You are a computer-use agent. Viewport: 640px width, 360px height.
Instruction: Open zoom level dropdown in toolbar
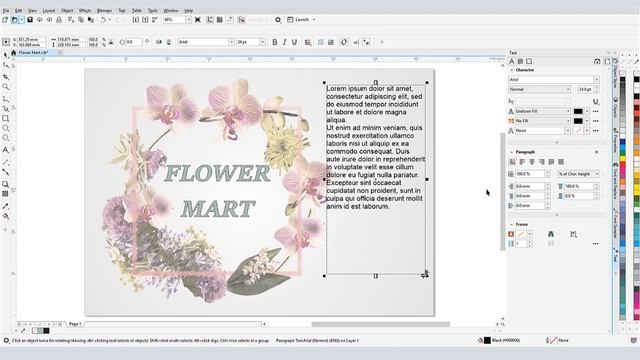click(x=189, y=20)
